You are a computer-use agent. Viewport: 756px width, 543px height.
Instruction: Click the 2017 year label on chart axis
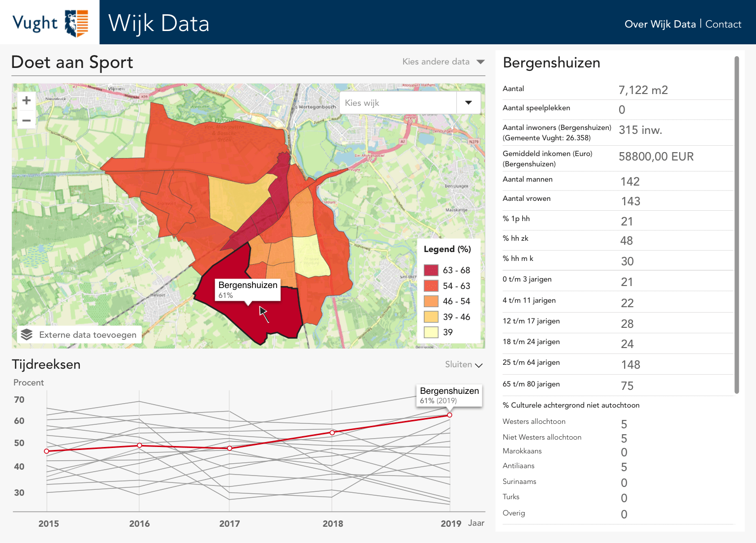point(230,524)
